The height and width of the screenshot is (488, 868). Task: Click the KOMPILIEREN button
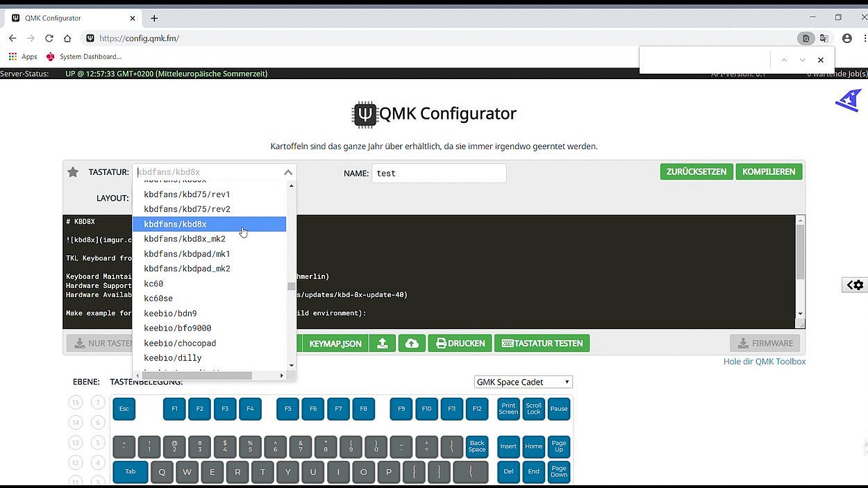[x=769, y=171]
